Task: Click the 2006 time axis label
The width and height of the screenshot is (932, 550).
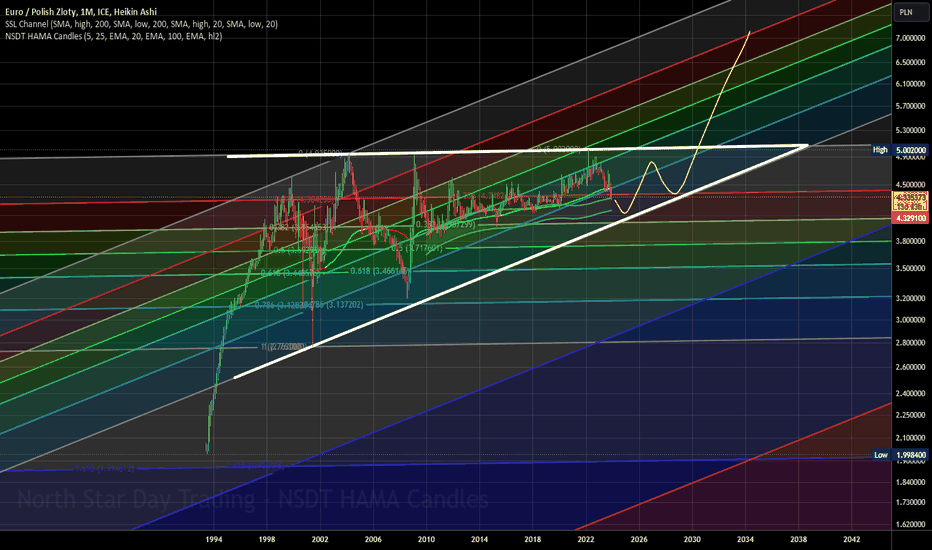Action: pos(373,539)
